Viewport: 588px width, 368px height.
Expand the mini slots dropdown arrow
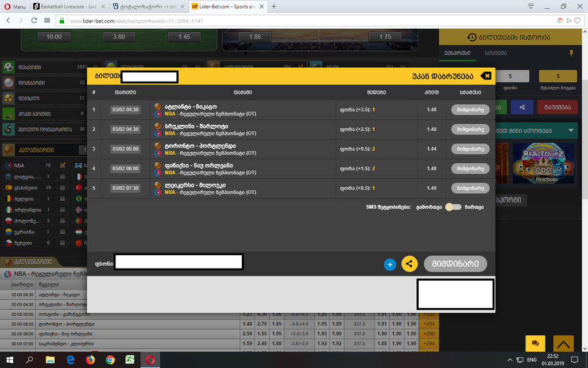pos(571,131)
